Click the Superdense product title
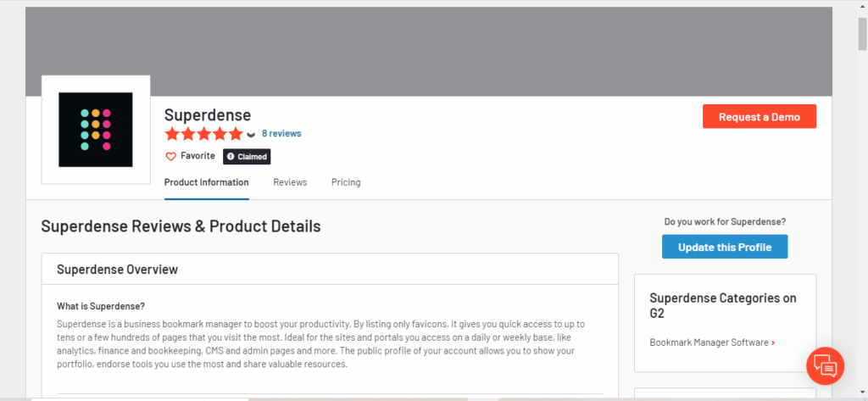 [x=208, y=114]
